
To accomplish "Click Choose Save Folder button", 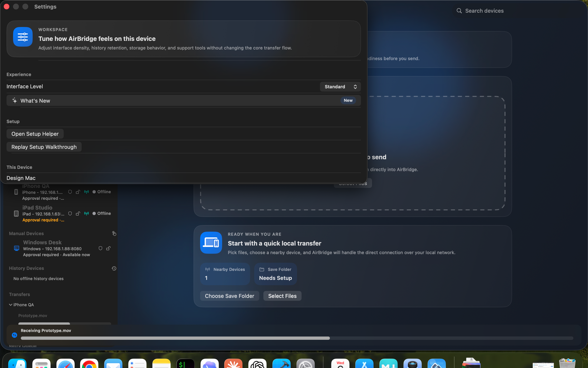I will pyautogui.click(x=229, y=296).
